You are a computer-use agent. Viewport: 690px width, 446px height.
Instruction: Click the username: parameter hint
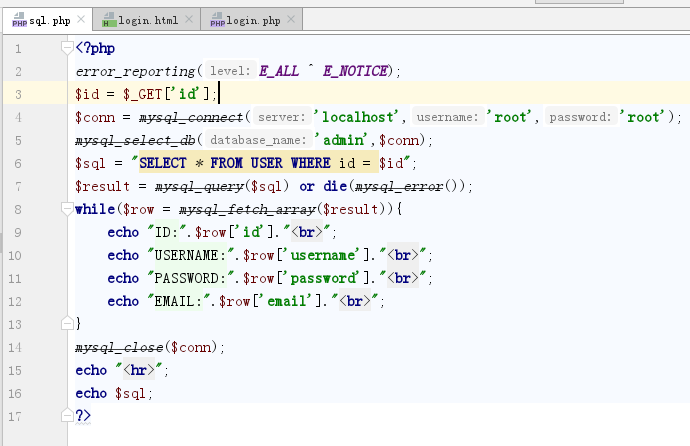[448, 117]
